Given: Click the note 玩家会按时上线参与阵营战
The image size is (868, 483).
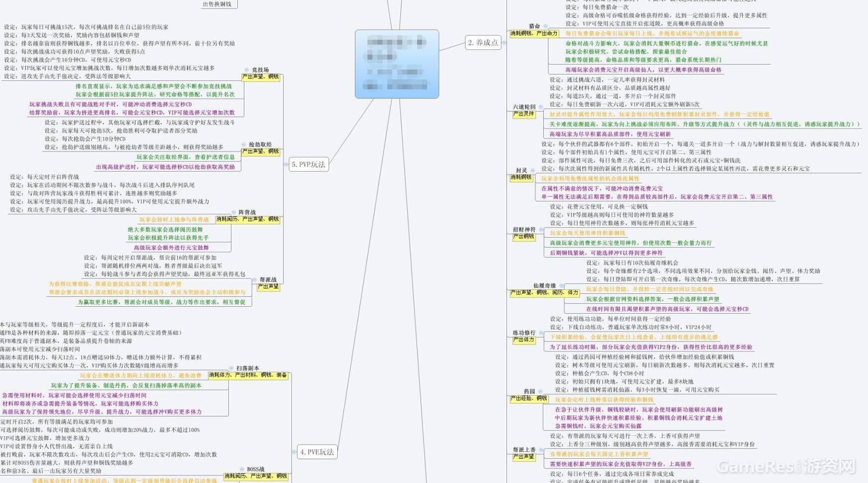Looking at the screenshot, I should click(x=174, y=219).
